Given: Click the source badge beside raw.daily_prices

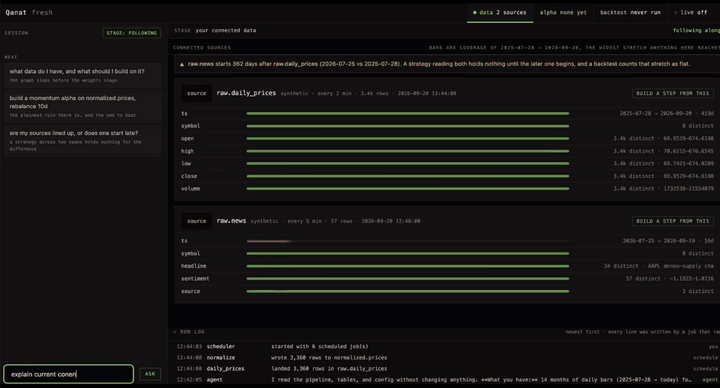Looking at the screenshot, I should pos(197,93).
